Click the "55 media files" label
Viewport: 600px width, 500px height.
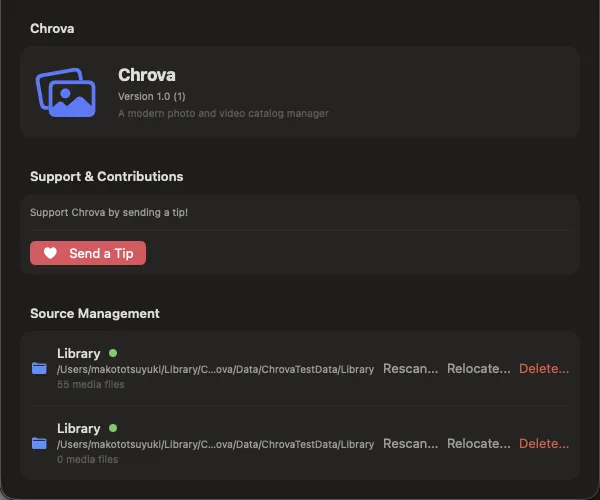pyautogui.click(x=91, y=384)
